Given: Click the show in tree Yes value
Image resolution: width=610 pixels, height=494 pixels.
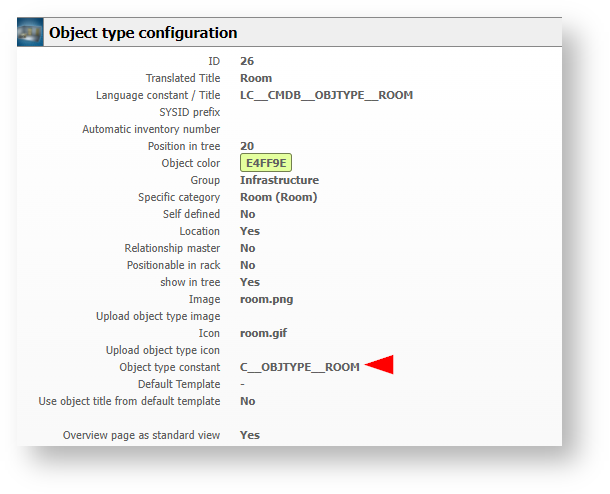Looking at the screenshot, I should 250,282.
